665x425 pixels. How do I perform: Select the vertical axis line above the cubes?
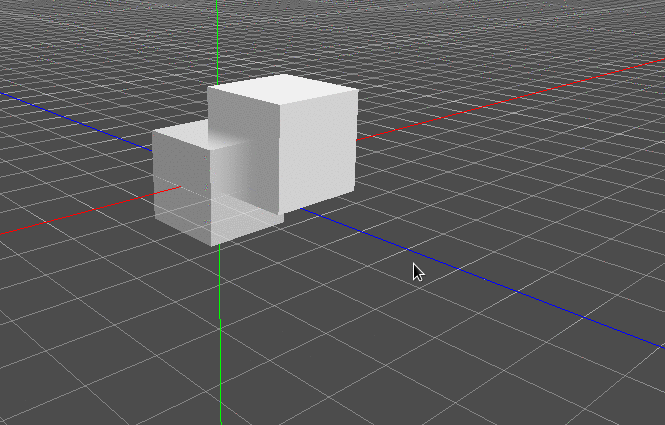[218, 40]
